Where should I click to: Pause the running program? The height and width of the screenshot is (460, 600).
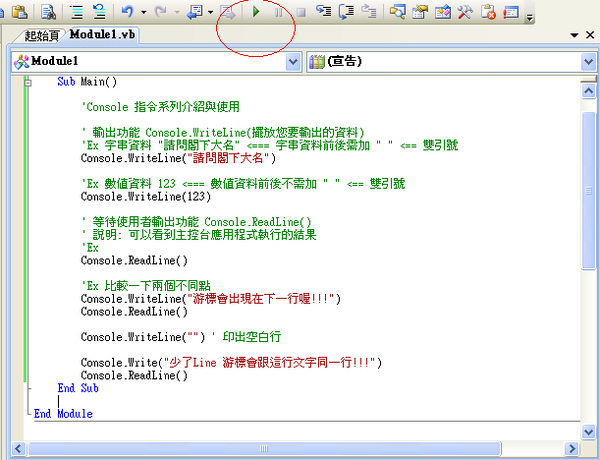[279, 13]
